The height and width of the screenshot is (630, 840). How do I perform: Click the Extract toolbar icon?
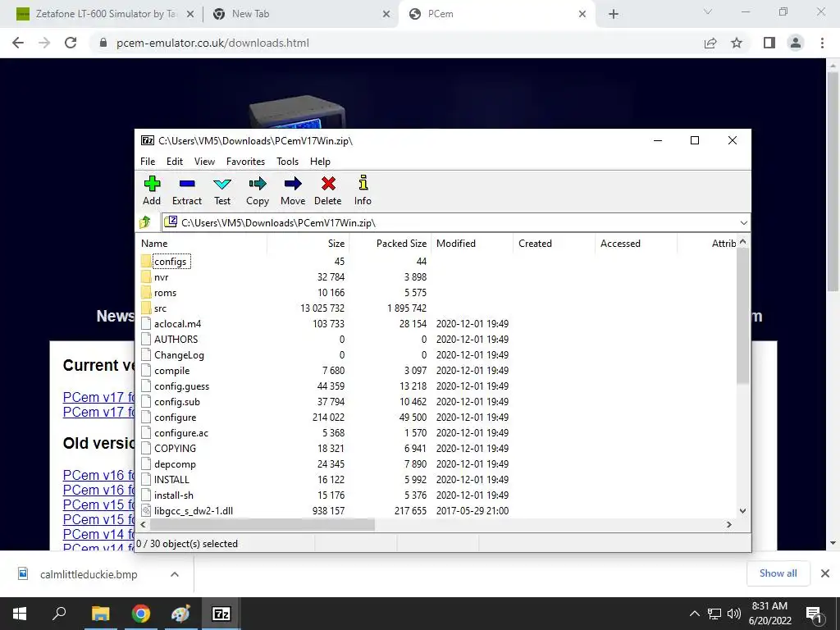click(x=187, y=190)
